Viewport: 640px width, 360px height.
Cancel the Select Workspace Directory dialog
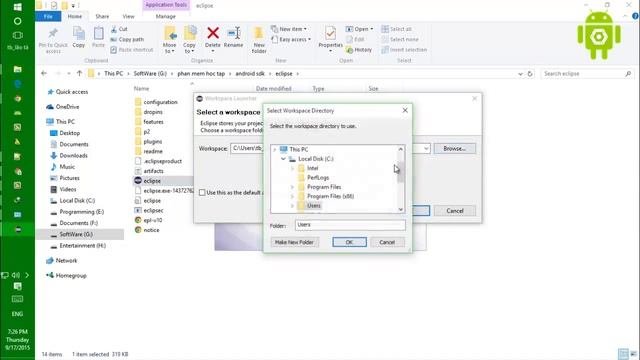click(x=387, y=242)
